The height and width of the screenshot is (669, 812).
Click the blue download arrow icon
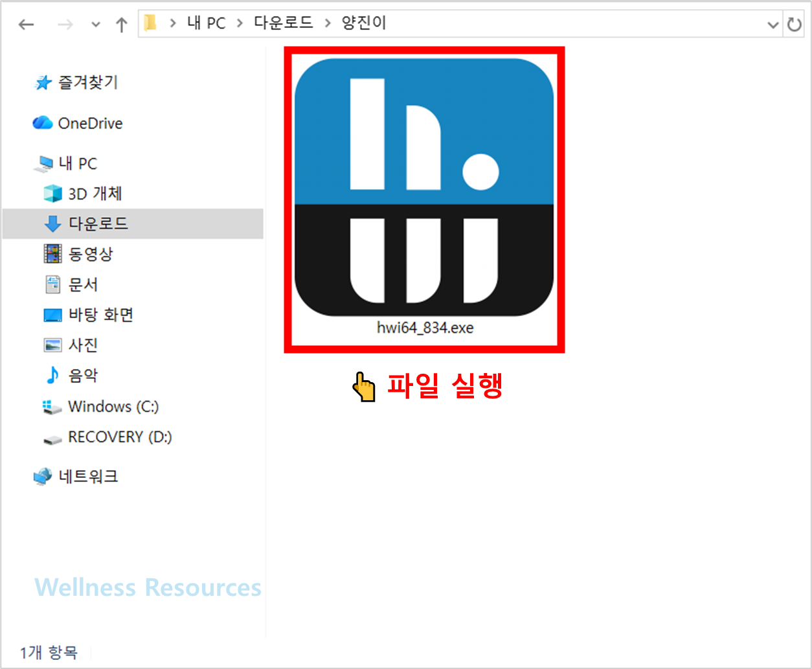52,224
